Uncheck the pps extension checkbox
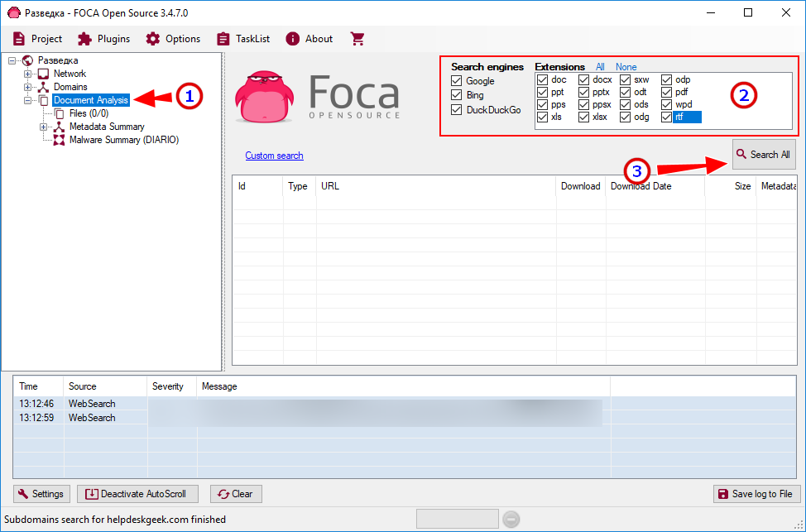Screen dimensions: 806x532 click(542, 104)
